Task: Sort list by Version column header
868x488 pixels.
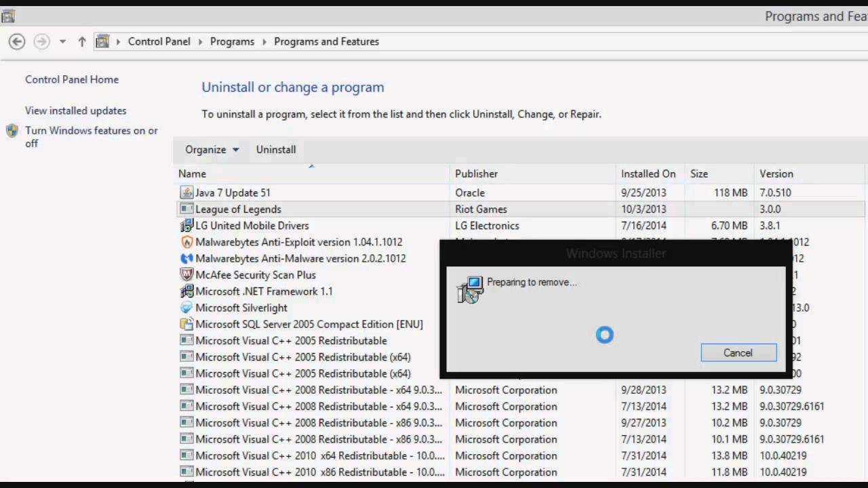Action: point(810,174)
